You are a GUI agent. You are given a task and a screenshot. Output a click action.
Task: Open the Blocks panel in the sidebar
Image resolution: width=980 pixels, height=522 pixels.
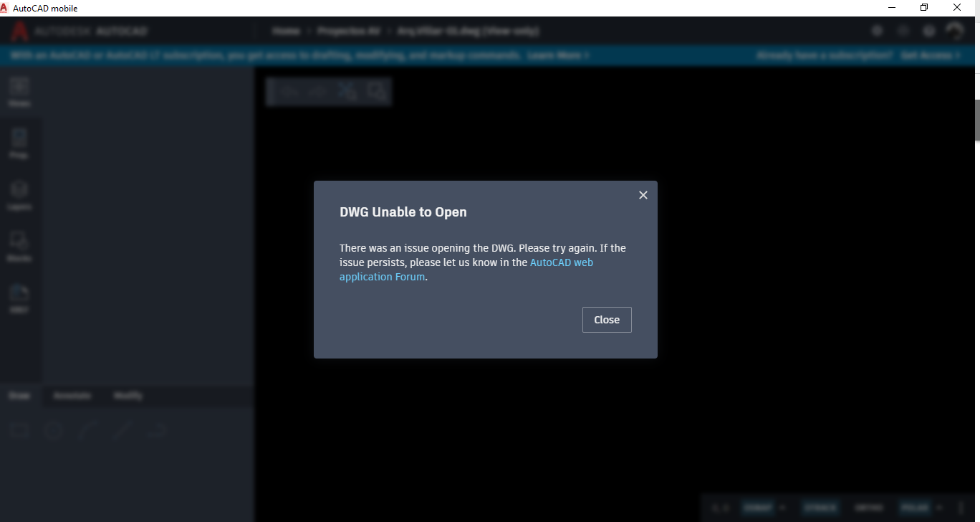[x=19, y=247]
